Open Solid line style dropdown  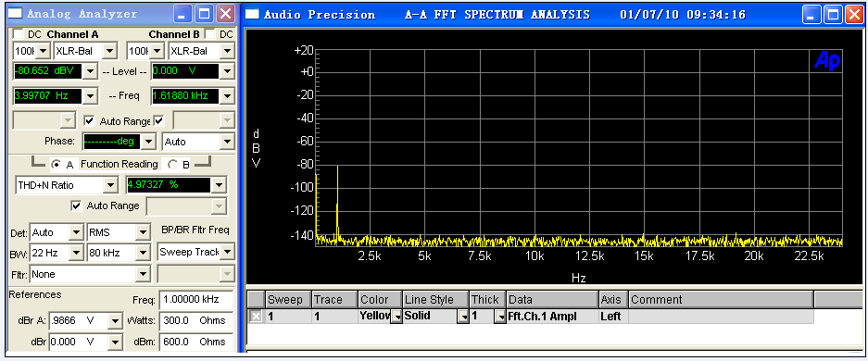463,317
